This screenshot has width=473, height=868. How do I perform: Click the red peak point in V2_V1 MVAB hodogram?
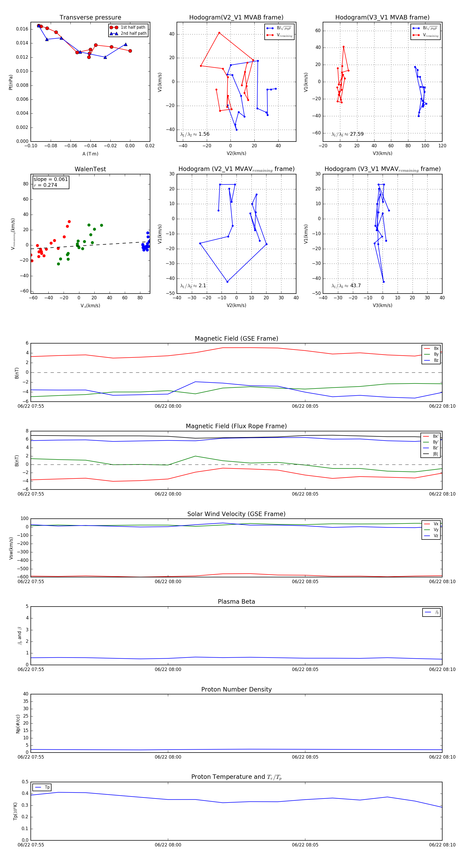219,33
